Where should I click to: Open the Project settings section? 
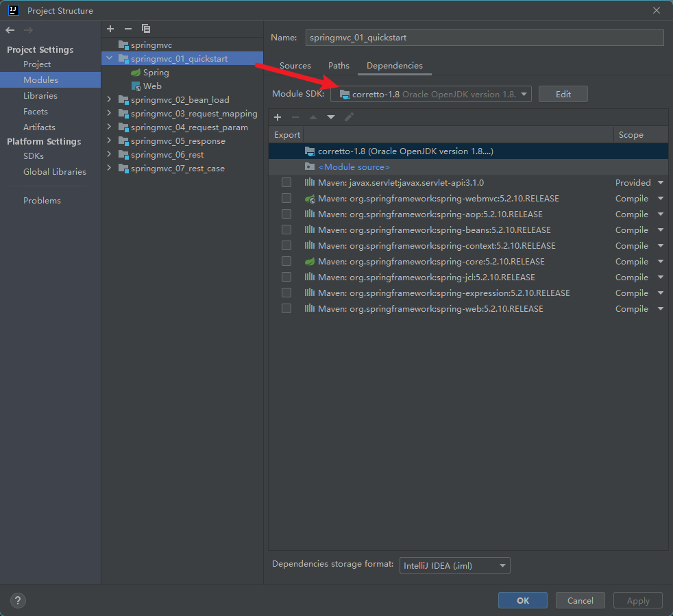tap(37, 64)
